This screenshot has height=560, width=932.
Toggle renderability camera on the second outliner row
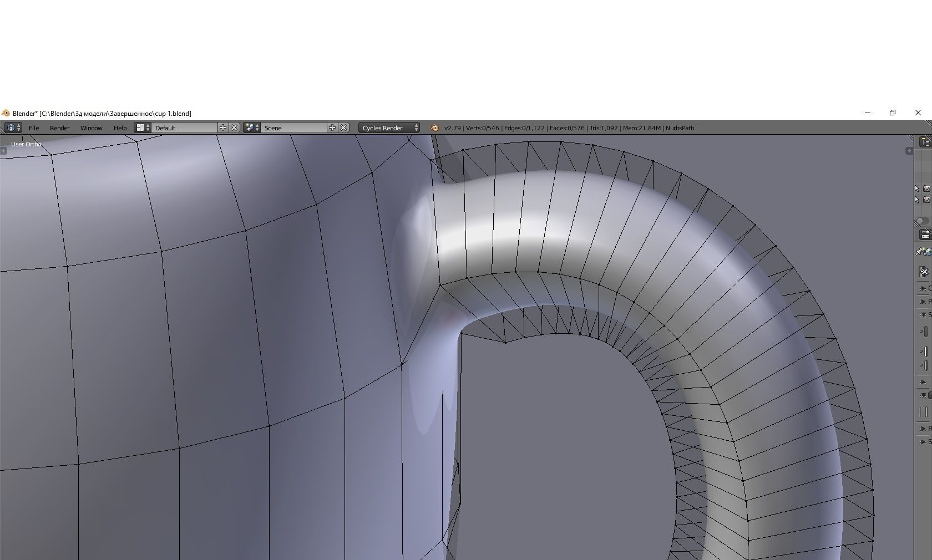pos(926,200)
